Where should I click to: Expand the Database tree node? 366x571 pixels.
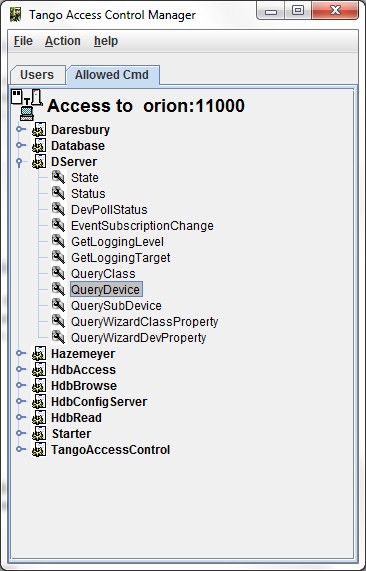tap(21, 145)
